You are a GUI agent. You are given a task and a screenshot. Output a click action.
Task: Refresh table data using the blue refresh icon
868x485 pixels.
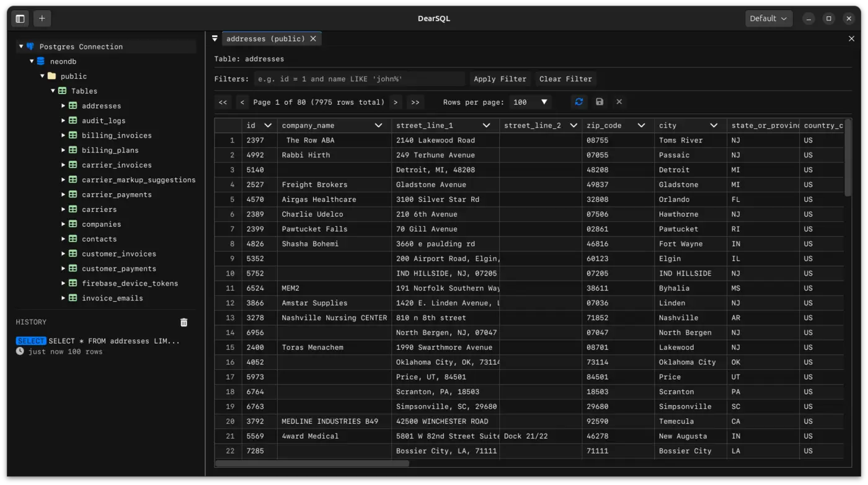pos(578,102)
